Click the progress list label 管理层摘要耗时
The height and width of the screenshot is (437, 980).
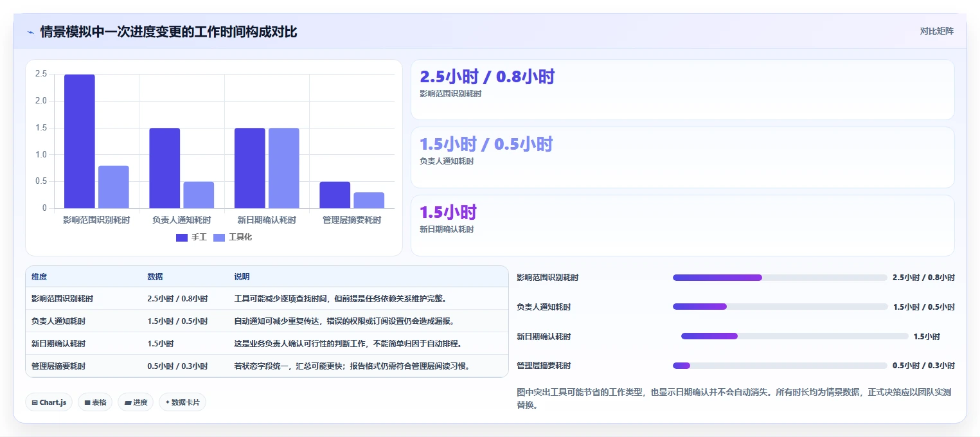544,366
